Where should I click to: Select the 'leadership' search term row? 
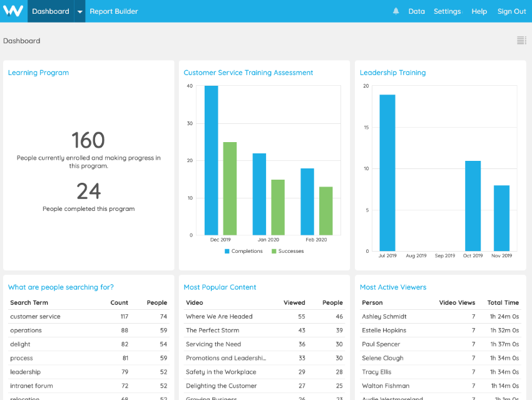pyautogui.click(x=88, y=372)
